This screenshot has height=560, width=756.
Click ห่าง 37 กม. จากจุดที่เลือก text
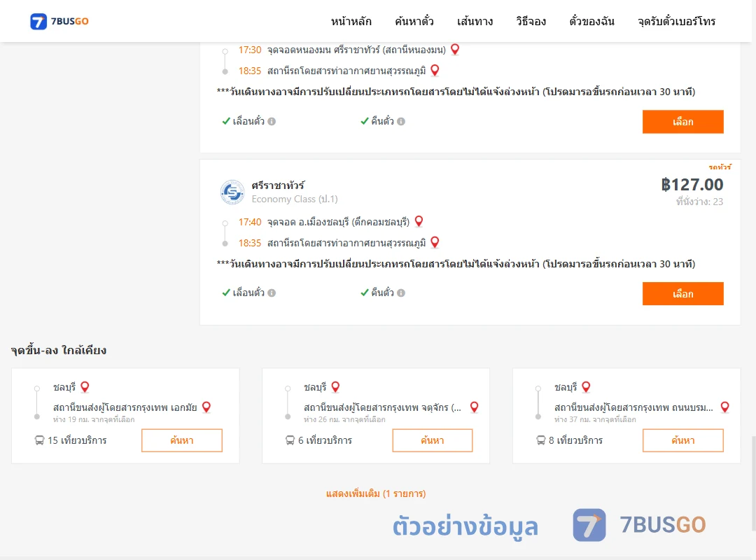(x=595, y=419)
